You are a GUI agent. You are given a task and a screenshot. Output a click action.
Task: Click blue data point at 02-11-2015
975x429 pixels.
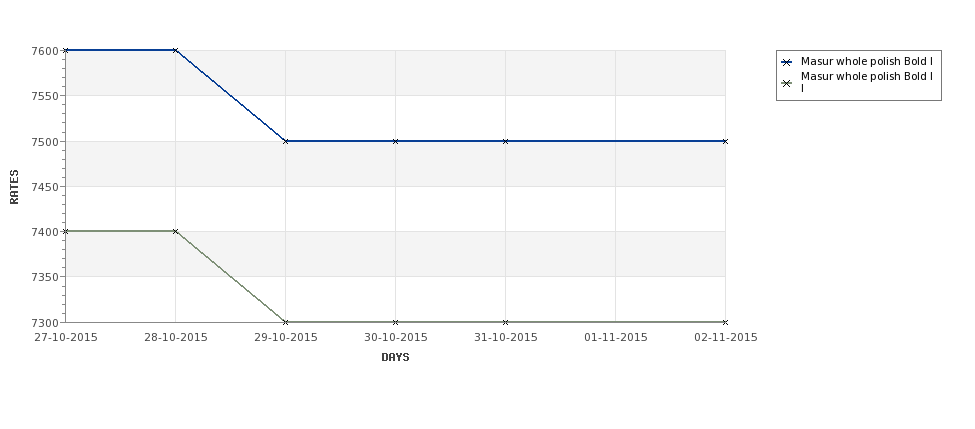coord(725,141)
